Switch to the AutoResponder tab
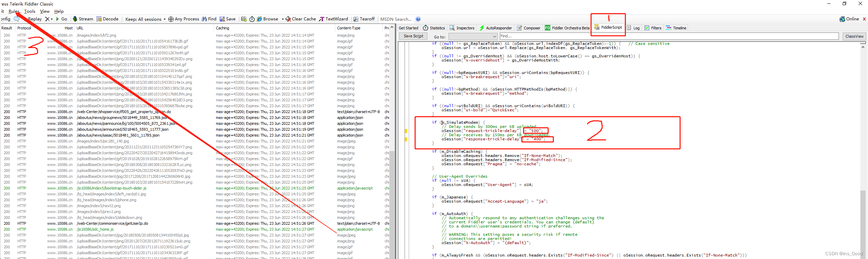Image resolution: width=868 pixels, height=259 pixels. coord(496,28)
